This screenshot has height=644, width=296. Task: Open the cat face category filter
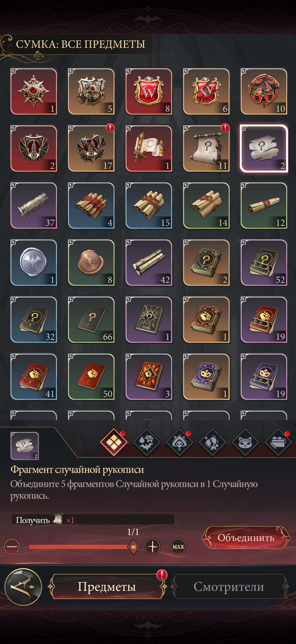pyautogui.click(x=245, y=443)
